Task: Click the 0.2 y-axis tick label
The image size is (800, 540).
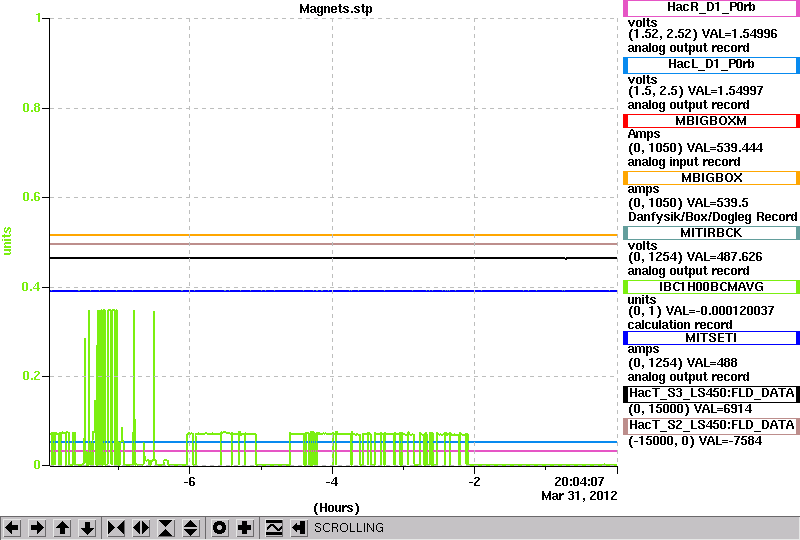Action: (x=31, y=376)
